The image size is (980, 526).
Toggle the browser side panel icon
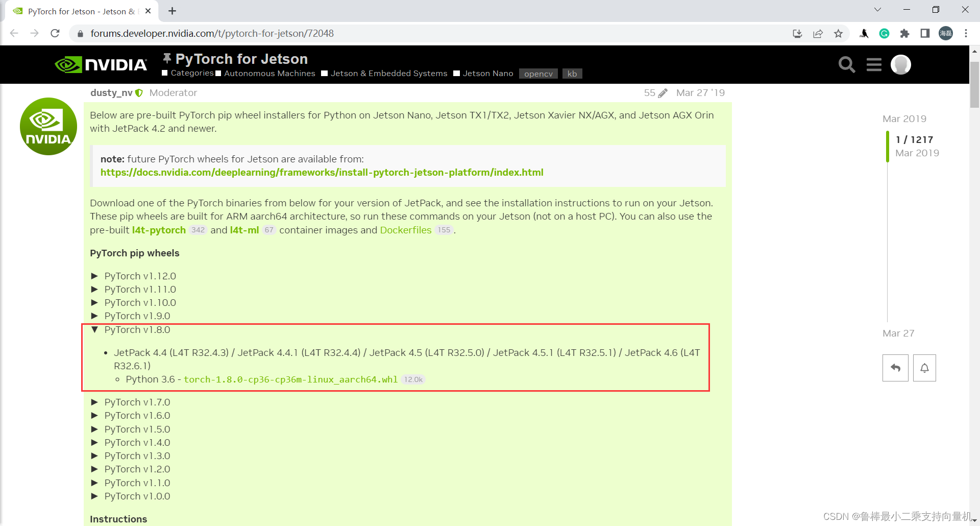925,34
